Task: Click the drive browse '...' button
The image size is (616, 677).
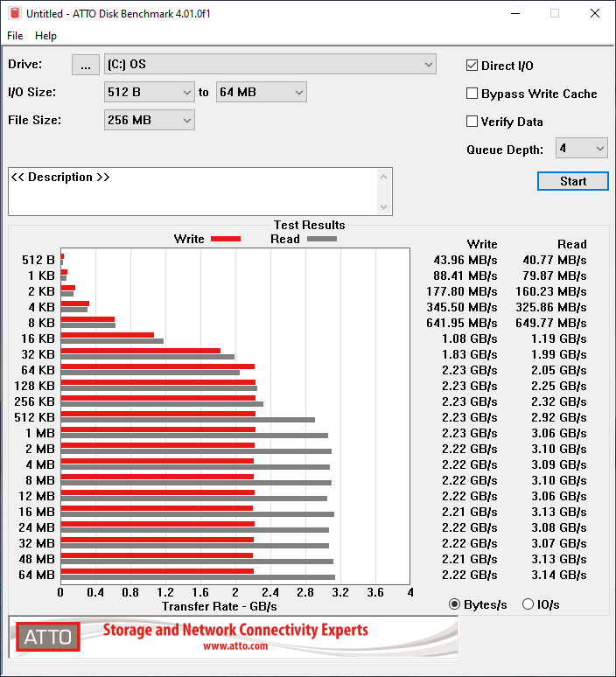Action: click(86, 65)
